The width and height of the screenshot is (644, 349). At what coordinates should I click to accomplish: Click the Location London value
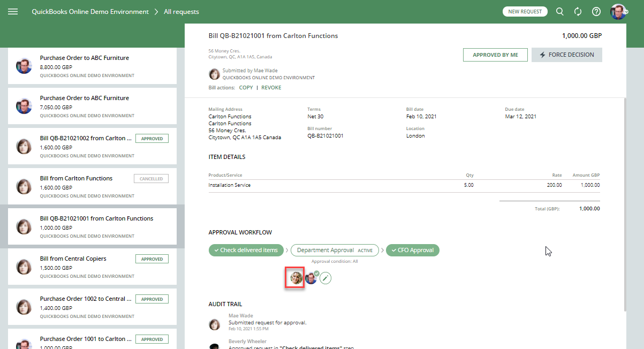[x=415, y=135]
